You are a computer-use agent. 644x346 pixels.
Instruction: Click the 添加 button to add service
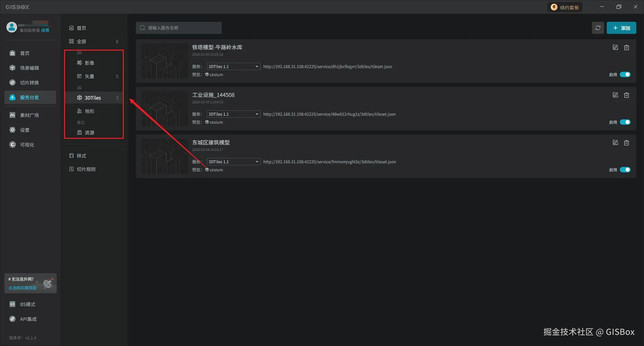pyautogui.click(x=621, y=28)
